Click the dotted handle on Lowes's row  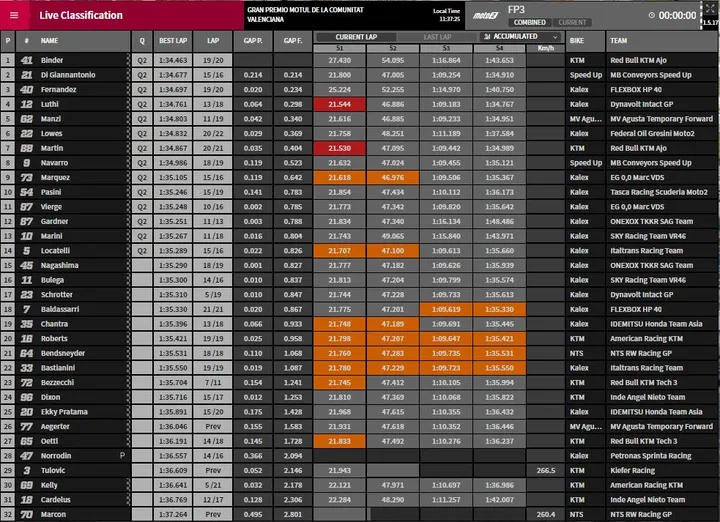(x=128, y=134)
